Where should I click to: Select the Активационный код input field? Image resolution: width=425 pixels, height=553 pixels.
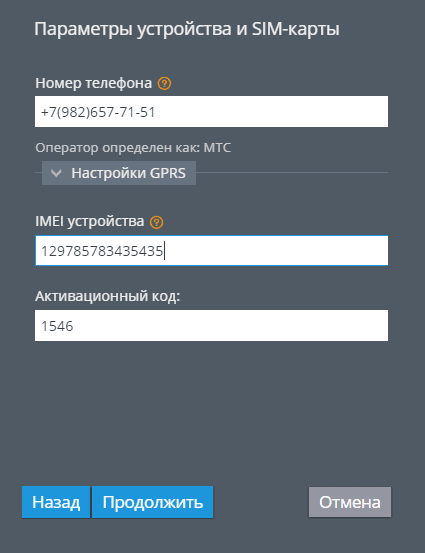click(211, 326)
